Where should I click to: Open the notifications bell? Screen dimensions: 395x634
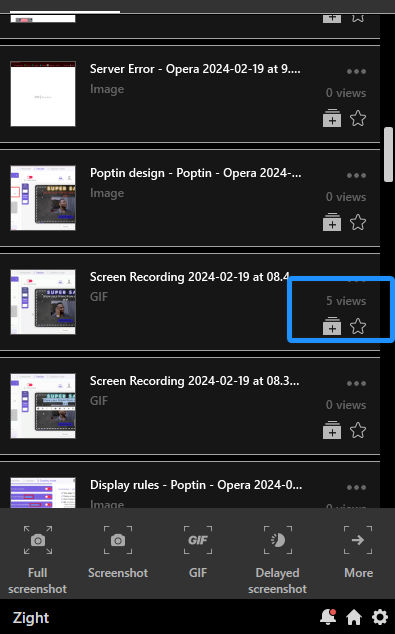click(328, 617)
